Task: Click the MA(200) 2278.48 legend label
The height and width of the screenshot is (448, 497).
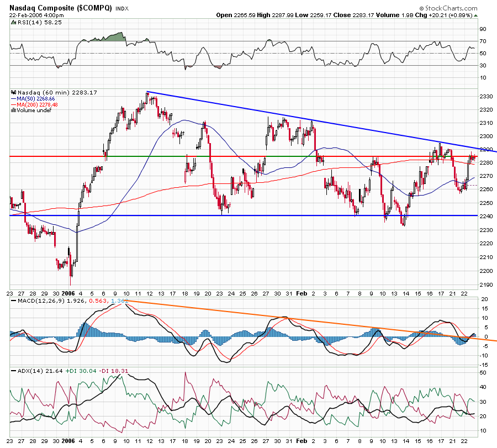Action: click(x=38, y=105)
